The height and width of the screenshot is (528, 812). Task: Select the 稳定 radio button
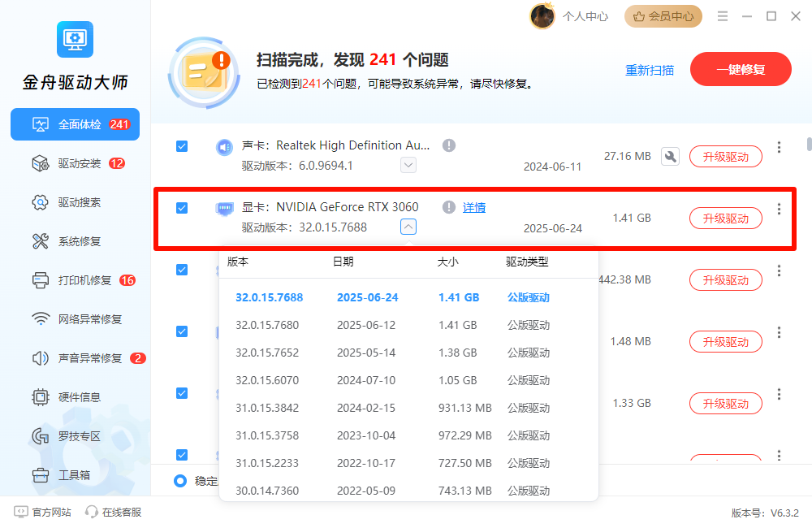180,481
